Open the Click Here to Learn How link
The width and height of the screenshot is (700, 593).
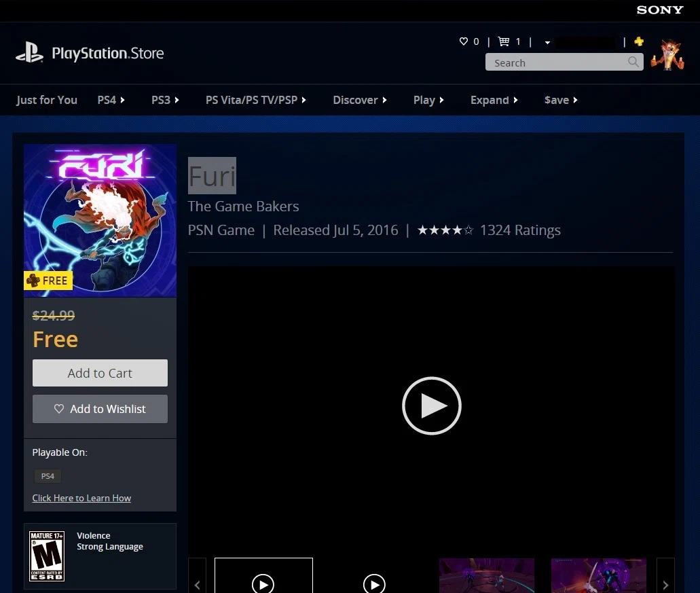pos(81,498)
